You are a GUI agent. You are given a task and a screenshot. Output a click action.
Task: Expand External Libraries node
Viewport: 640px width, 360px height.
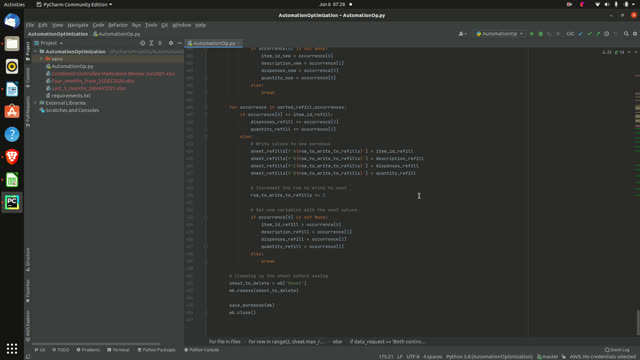coord(36,103)
